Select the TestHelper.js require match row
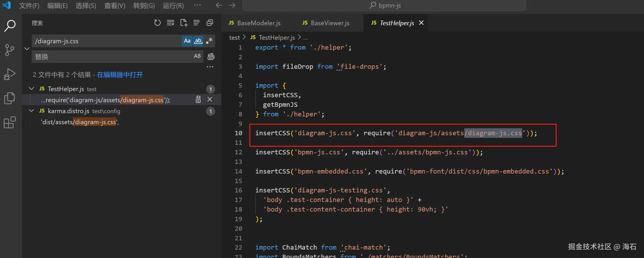This screenshot has width=644, height=258. (122, 100)
